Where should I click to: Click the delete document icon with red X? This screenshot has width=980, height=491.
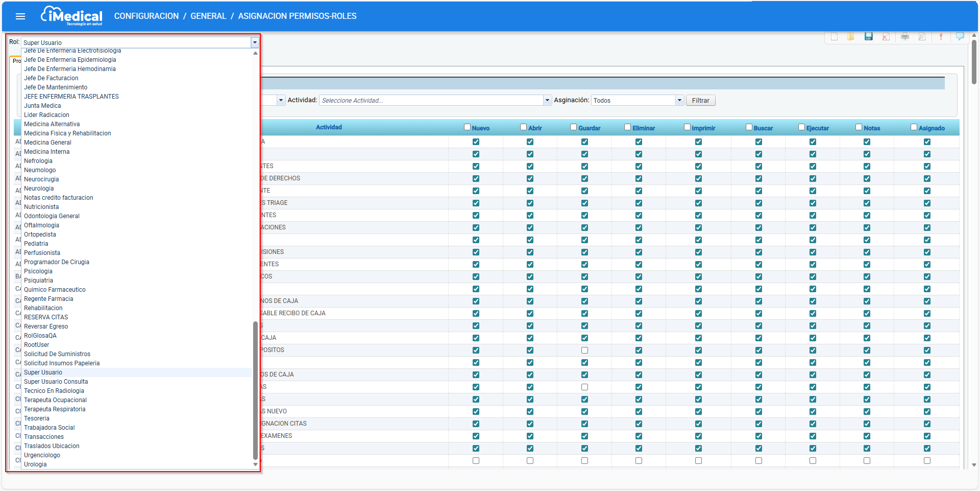886,37
